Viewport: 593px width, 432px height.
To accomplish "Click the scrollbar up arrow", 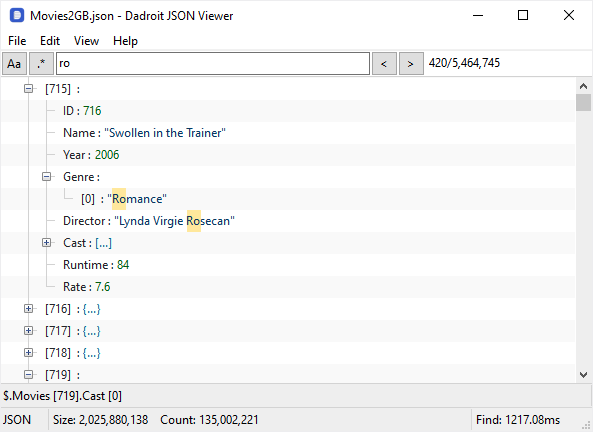I will [584, 86].
